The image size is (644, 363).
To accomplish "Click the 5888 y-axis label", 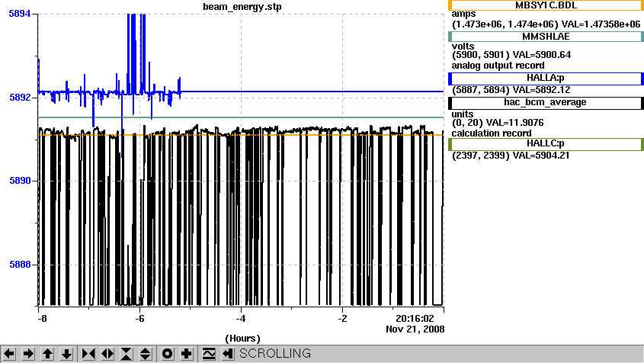I will pyautogui.click(x=20, y=265).
